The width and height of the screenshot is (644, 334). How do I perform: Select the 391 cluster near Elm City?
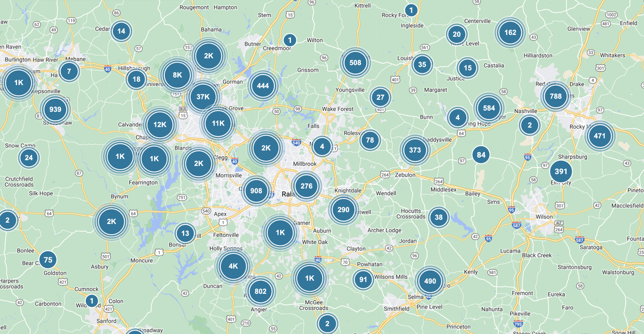click(561, 172)
